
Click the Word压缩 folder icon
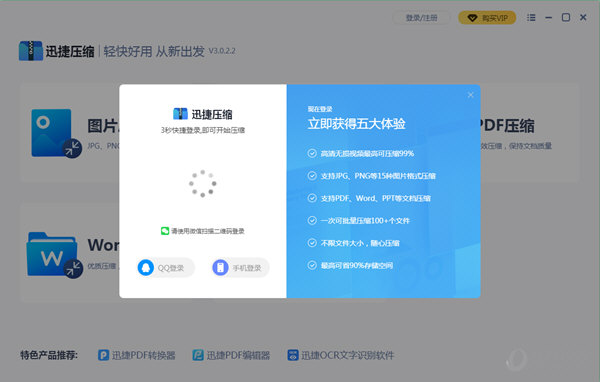click(x=54, y=255)
